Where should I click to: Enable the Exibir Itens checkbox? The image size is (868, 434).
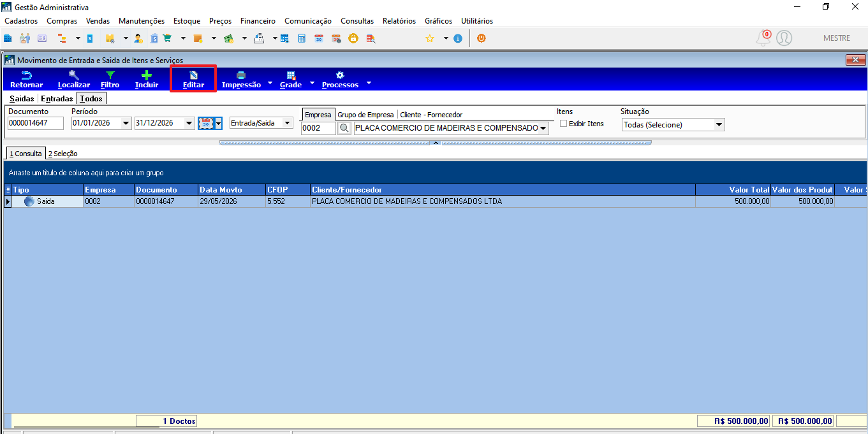[x=563, y=124]
